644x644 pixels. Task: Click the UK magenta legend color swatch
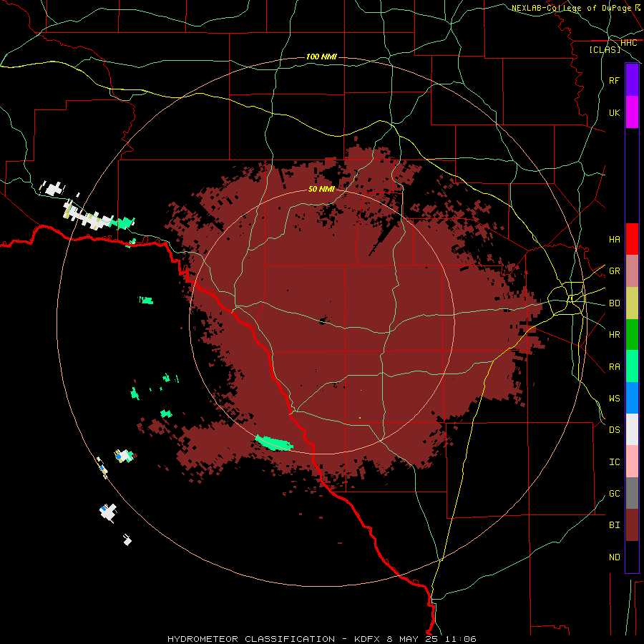[632, 112]
